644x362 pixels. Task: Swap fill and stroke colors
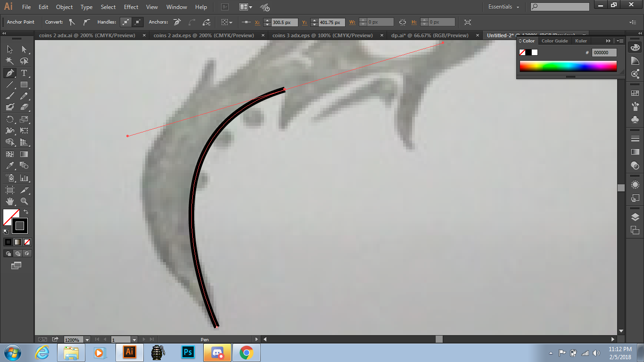click(x=26, y=212)
